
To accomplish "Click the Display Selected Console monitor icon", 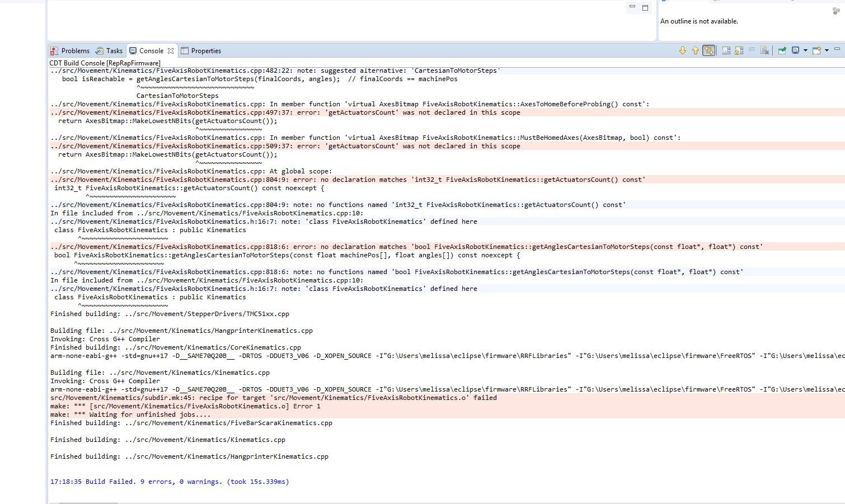I will [x=795, y=50].
